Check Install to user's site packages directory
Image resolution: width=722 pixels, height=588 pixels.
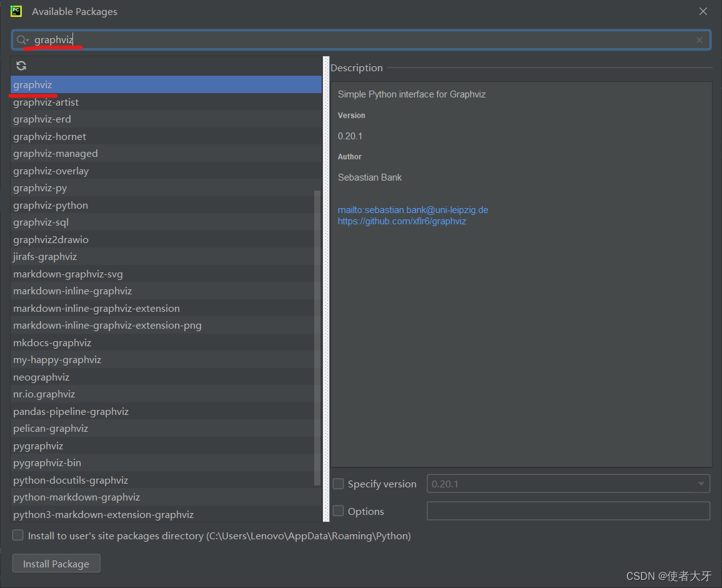(x=18, y=535)
